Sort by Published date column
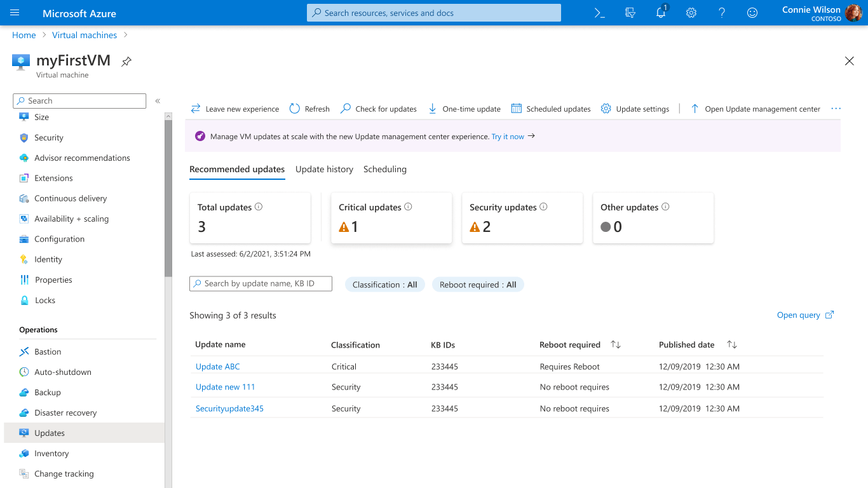868x488 pixels. point(732,344)
